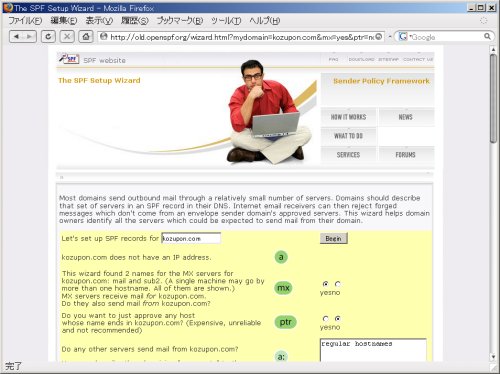This screenshot has height=374, width=500.
Task: Click the Google search engine icon
Action: coord(403,36)
